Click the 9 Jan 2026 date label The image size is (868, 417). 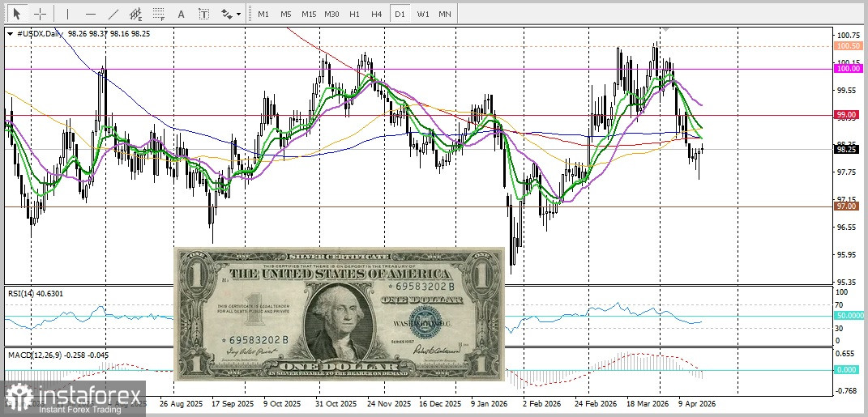pos(489,403)
